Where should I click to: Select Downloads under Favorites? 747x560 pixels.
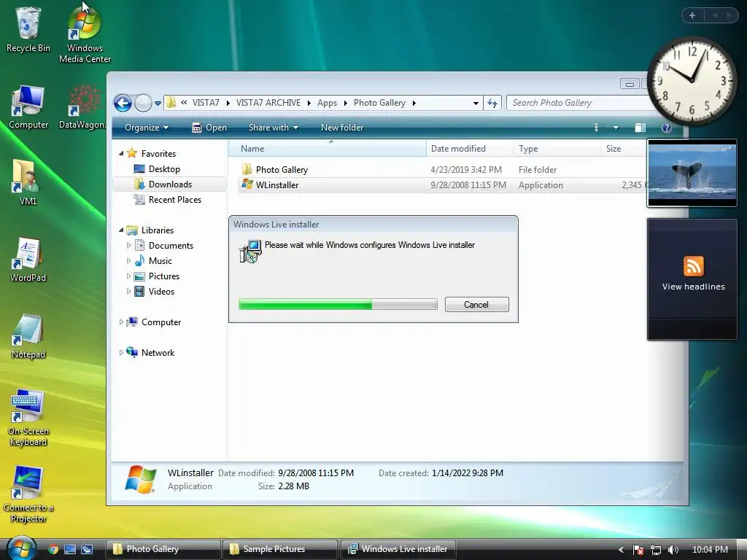tap(169, 184)
